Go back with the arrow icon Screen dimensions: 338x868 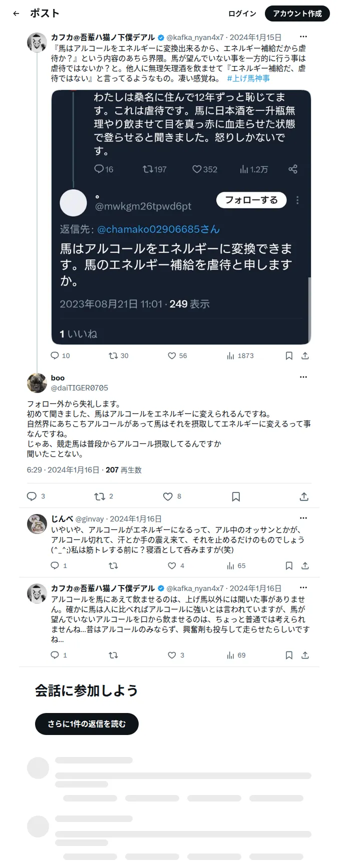coord(16,13)
